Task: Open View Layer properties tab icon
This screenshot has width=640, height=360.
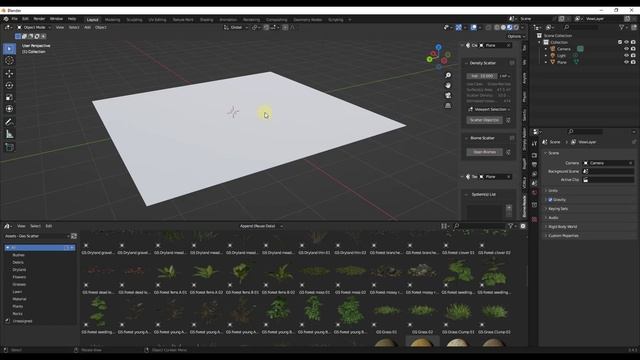Action: click(534, 174)
